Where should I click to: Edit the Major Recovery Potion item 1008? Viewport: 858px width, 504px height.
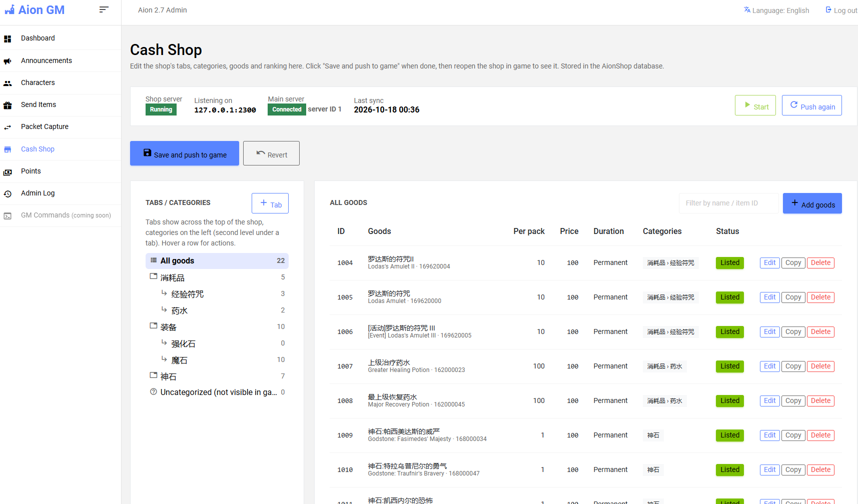(770, 401)
